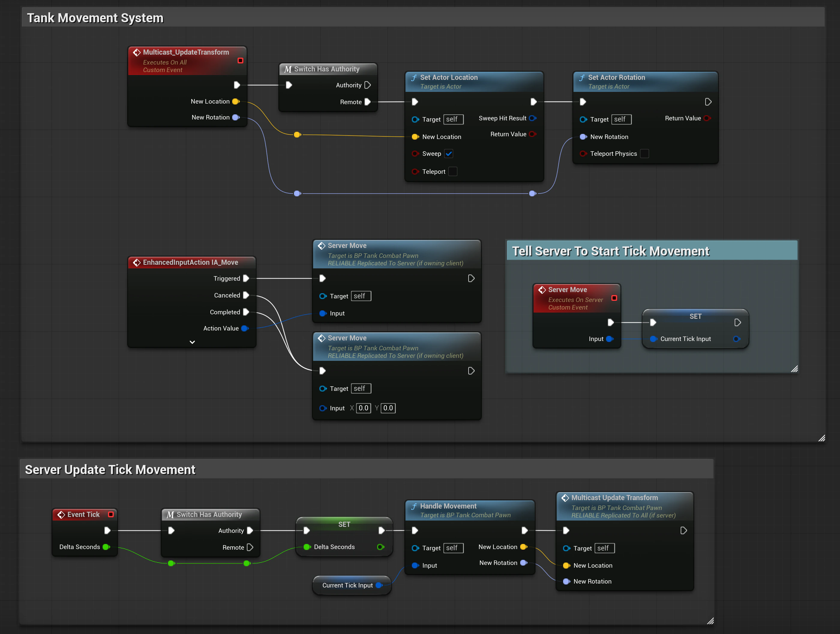Expand the EnhancedInputAction IA_Move node's hidden pins
This screenshot has height=634, width=840.
192,342
